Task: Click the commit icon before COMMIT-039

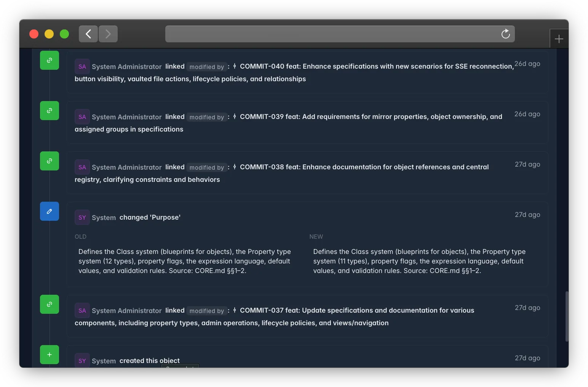Action: [x=235, y=117]
